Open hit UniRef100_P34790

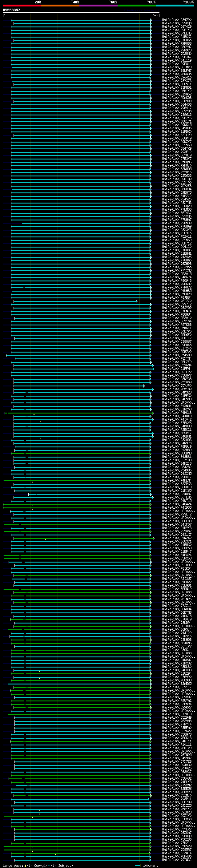point(177,20)
